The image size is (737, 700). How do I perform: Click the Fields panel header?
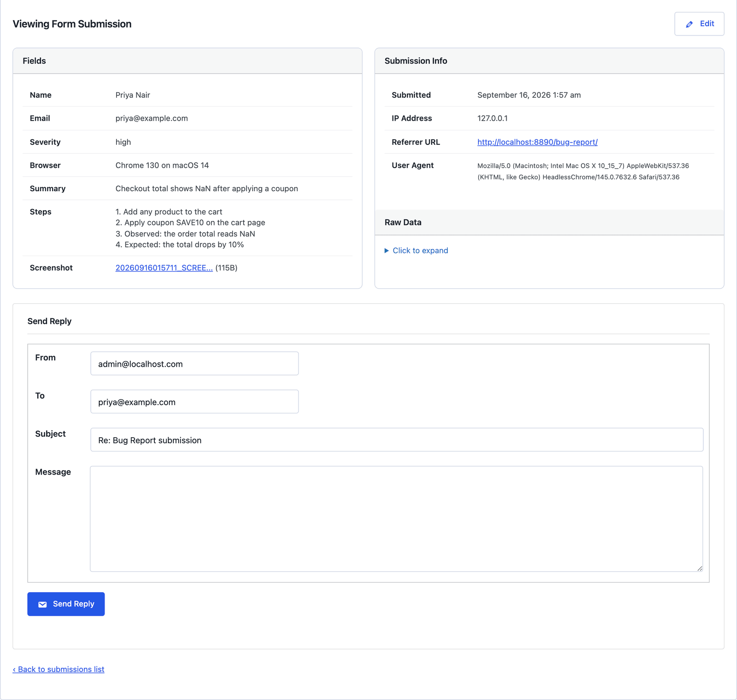click(x=187, y=61)
